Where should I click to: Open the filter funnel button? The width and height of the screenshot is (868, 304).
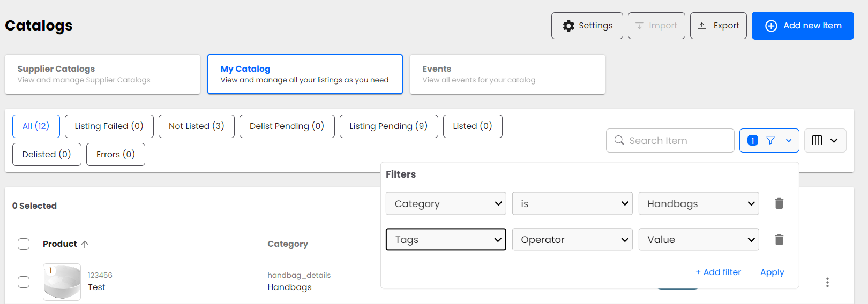(x=769, y=140)
